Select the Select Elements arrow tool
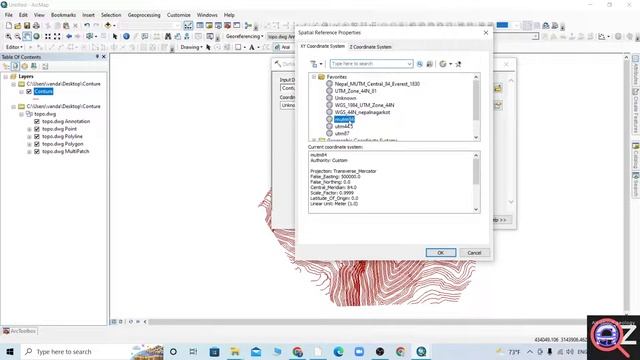 115,36
